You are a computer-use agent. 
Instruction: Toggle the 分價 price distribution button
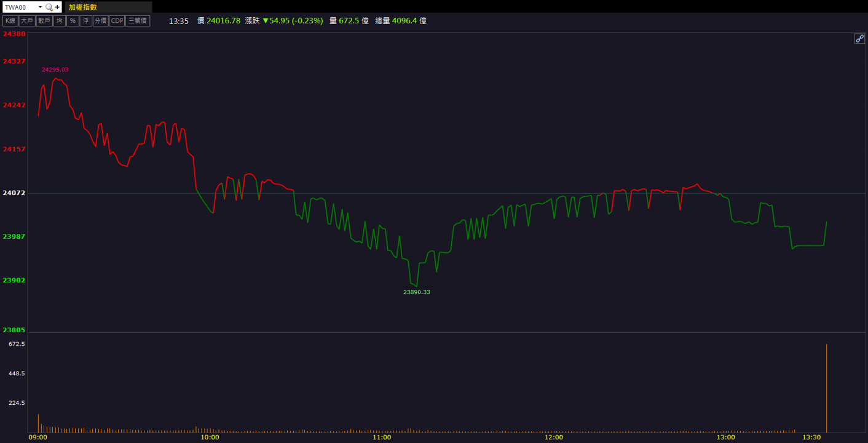tap(100, 21)
